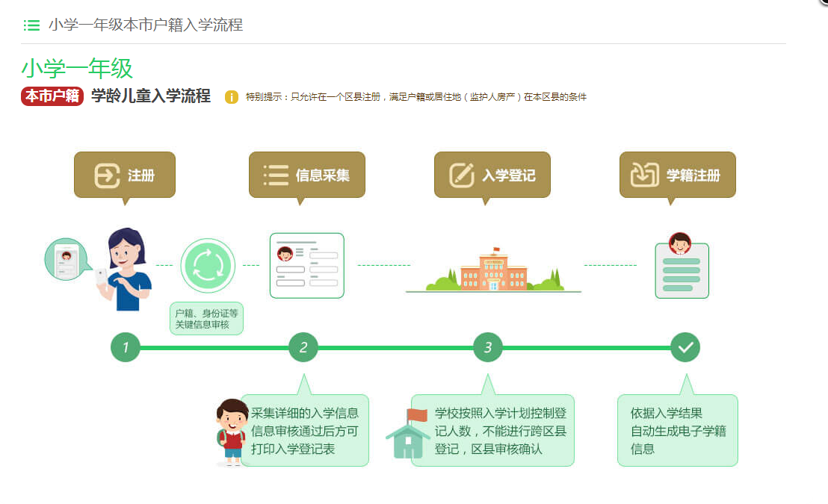This screenshot has width=828, height=504.
Task: Click the 本市户籍 red label
Action: [x=52, y=96]
